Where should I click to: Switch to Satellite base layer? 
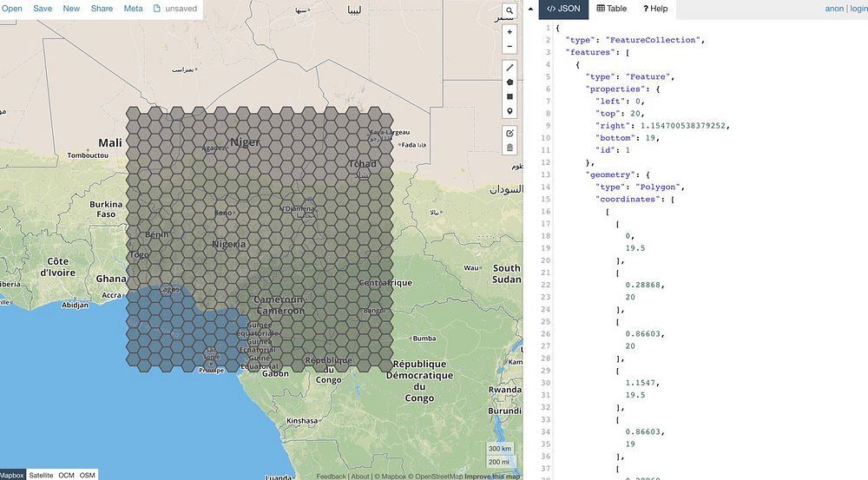(x=41, y=475)
